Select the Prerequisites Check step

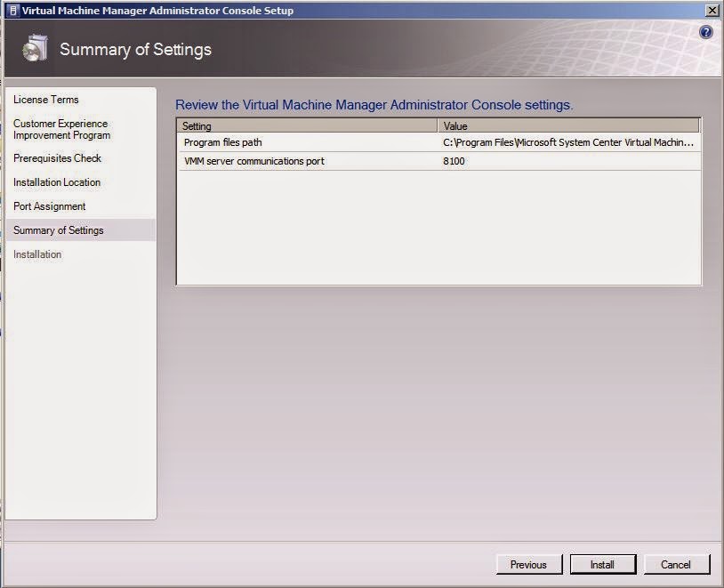pos(57,158)
